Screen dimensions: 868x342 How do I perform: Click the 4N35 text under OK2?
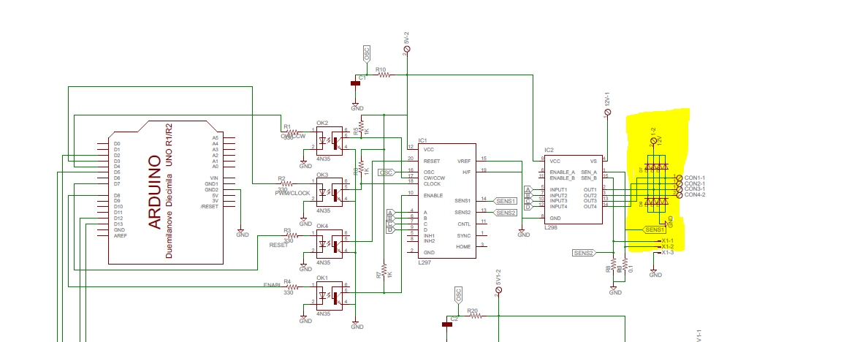point(322,159)
